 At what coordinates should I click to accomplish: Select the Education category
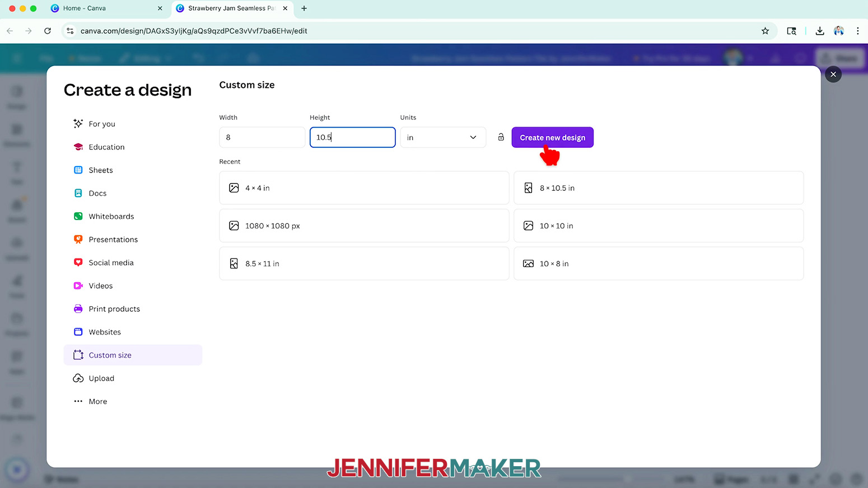133,147
